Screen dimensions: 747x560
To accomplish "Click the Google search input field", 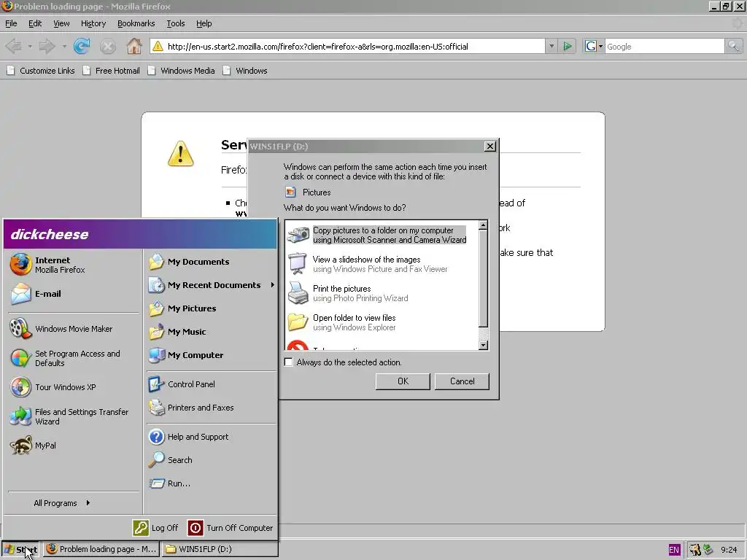I will pyautogui.click(x=664, y=46).
